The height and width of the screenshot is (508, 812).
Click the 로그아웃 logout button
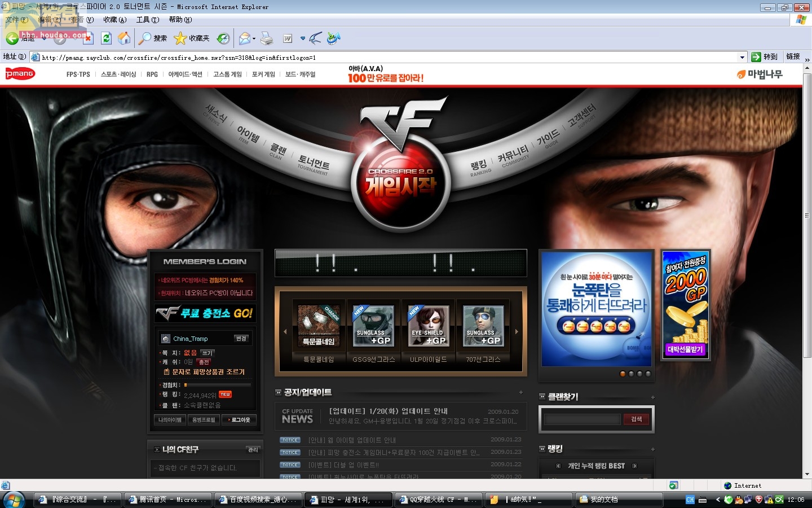tap(239, 420)
